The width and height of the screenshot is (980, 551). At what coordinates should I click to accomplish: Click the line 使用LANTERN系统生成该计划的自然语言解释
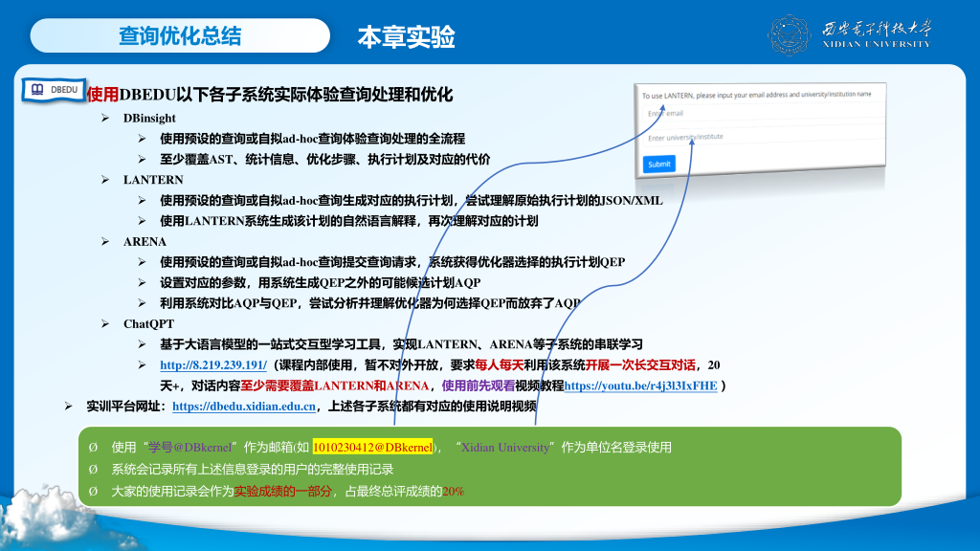point(348,221)
